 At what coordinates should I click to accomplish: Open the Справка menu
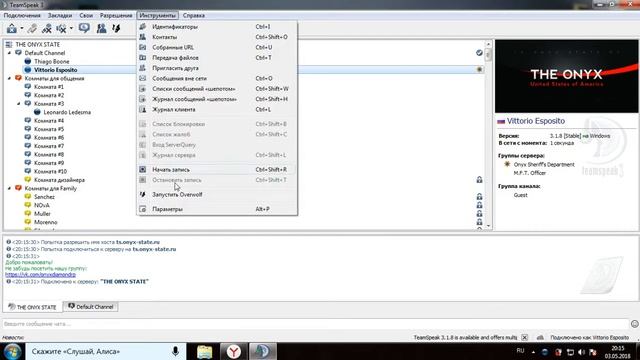pos(193,16)
